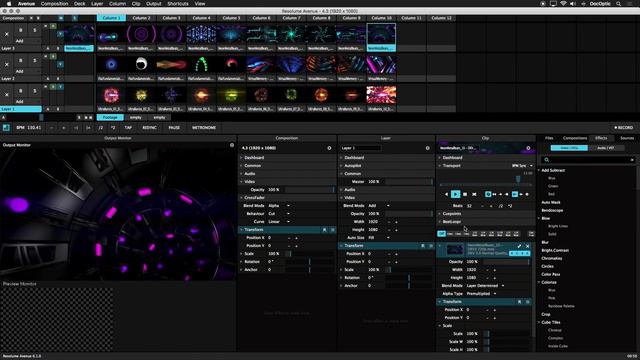Select the Footage deck tab
The image size is (640, 360).
(110, 118)
